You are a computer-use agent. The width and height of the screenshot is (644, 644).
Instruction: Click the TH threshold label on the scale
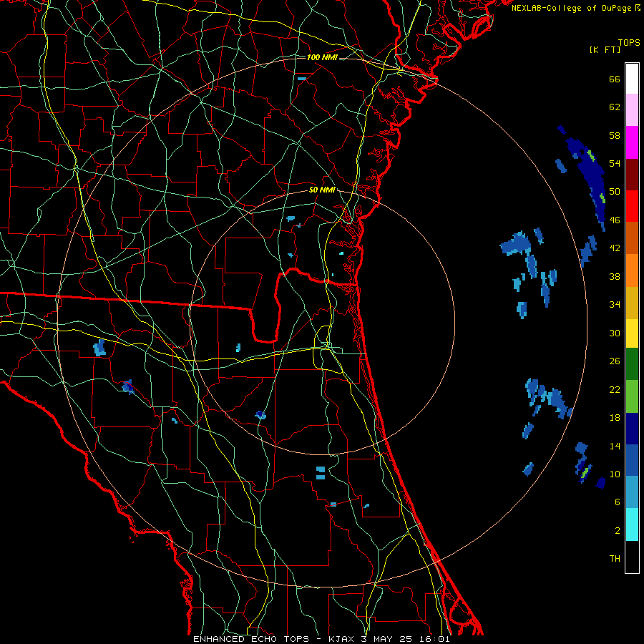[615, 559]
